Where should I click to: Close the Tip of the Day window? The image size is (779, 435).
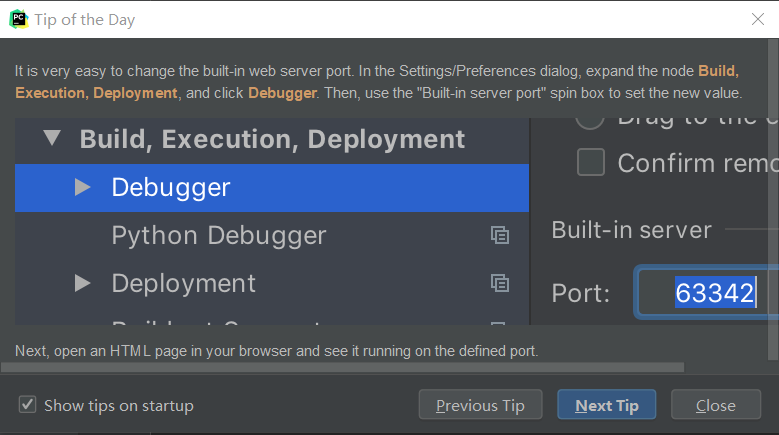pyautogui.click(x=758, y=19)
